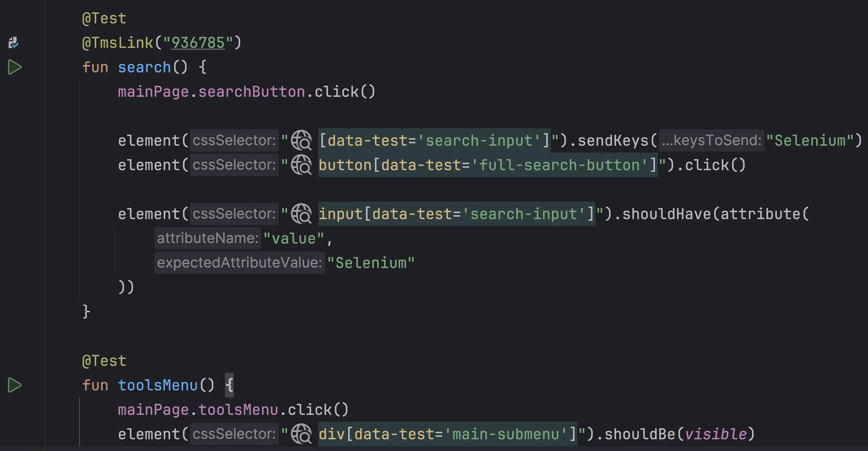The height and width of the screenshot is (451, 868).
Task: Click the toolsMenu function name
Action: point(158,385)
